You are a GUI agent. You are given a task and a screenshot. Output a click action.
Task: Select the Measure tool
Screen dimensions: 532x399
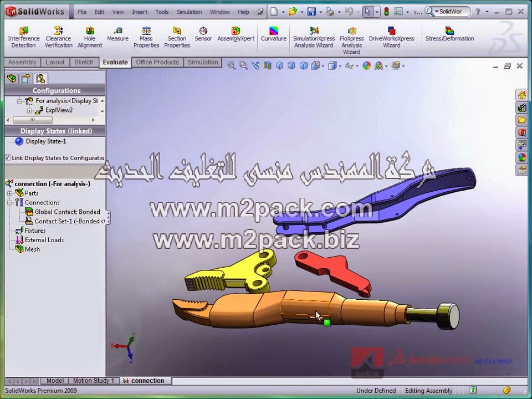(x=117, y=34)
